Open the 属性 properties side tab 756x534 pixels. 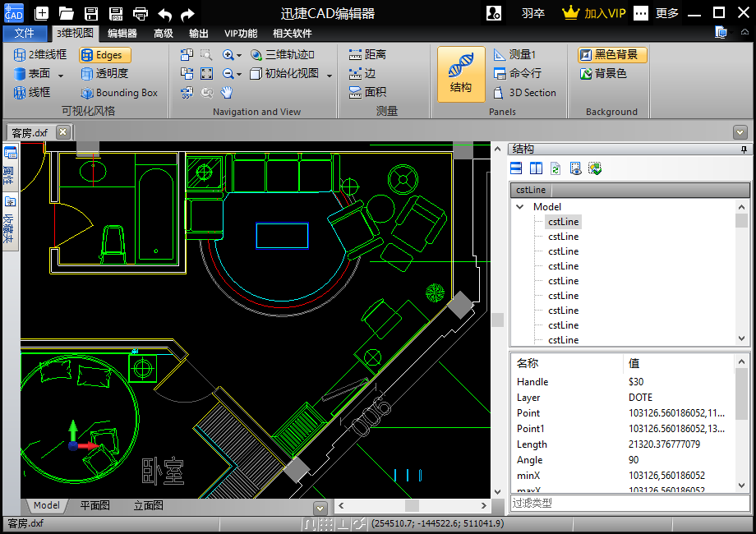point(10,168)
